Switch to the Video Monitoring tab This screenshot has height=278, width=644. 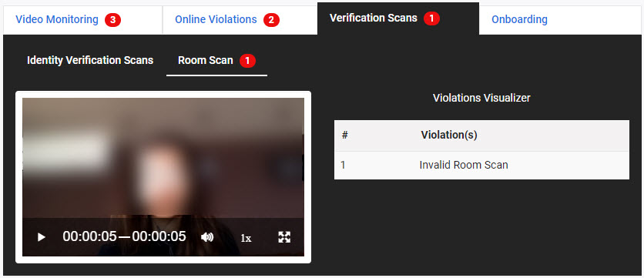83,20
